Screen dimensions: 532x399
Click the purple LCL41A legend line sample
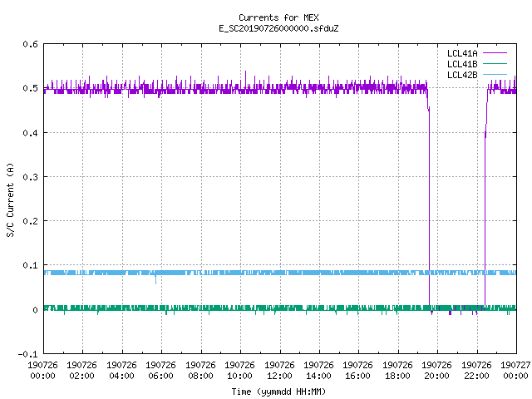coord(495,53)
